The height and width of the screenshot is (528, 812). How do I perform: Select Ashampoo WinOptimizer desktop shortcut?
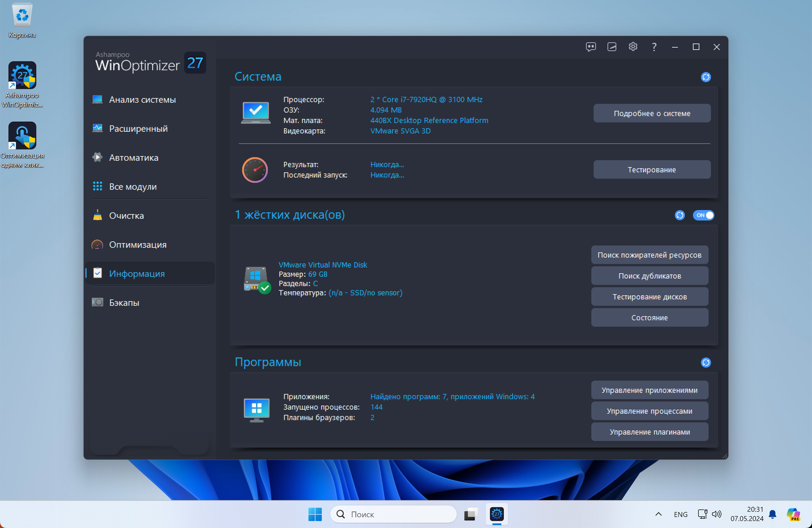pyautogui.click(x=22, y=84)
